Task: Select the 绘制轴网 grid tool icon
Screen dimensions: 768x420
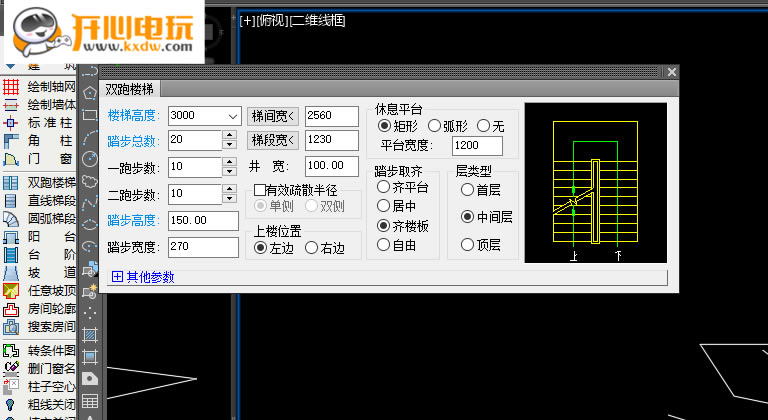Action: pyautogui.click(x=12, y=87)
